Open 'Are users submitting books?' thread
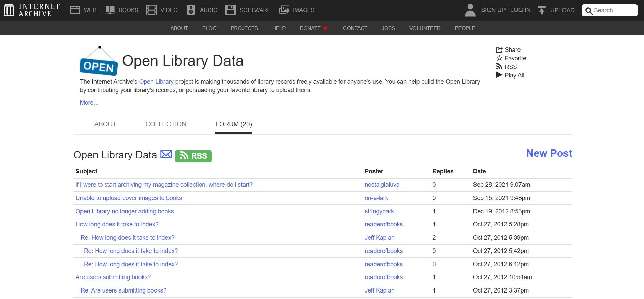Screen dimensions: 644x299 (x=113, y=277)
